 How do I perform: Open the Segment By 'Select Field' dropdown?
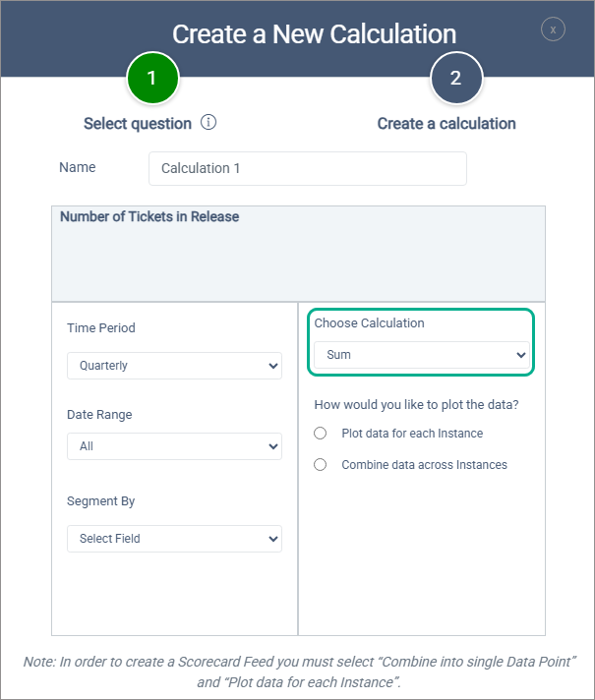pos(174,539)
